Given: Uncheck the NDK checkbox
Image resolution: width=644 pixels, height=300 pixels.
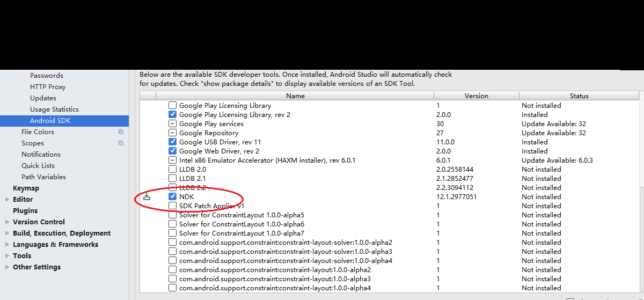Looking at the screenshot, I should point(172,197).
